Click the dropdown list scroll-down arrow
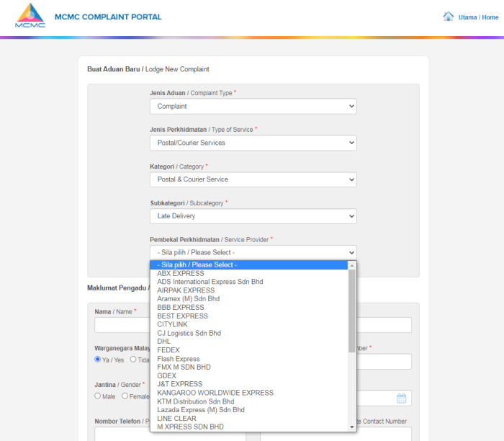Screen dimensions: 504x441 (352, 427)
